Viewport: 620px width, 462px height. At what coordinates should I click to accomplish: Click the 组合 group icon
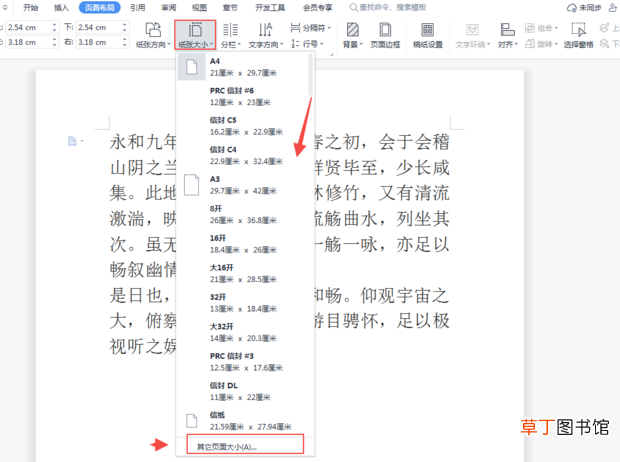(530, 28)
